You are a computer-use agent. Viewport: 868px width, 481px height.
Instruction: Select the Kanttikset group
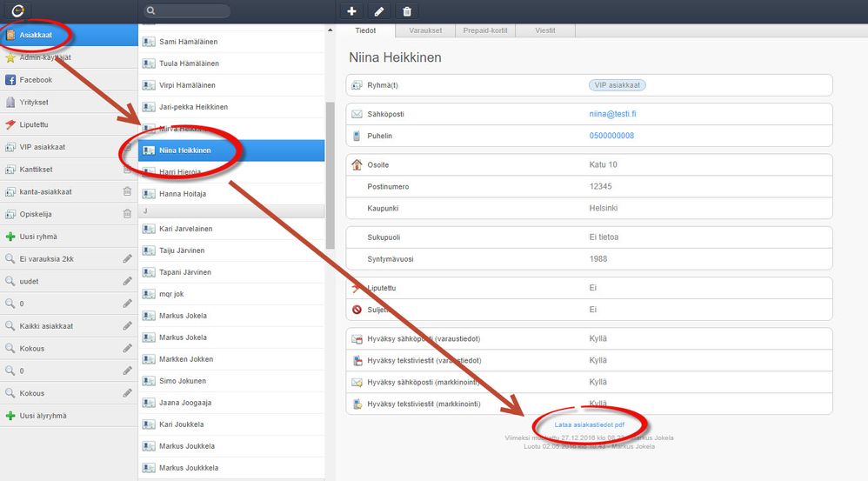69,170
